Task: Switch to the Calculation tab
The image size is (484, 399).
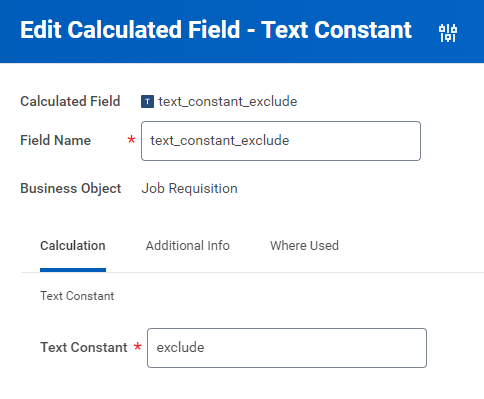Action: coord(73,246)
